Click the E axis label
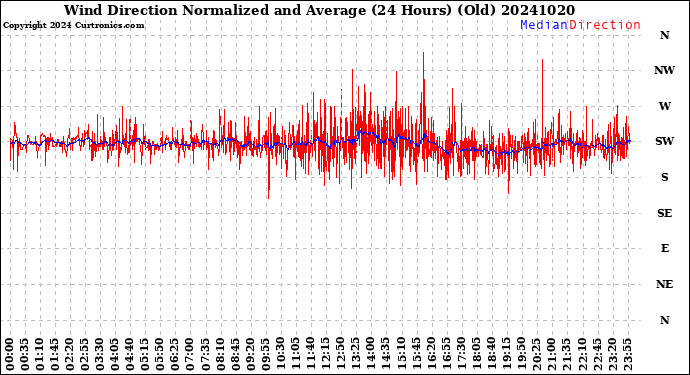This screenshot has width=690, height=375. pyautogui.click(x=664, y=248)
